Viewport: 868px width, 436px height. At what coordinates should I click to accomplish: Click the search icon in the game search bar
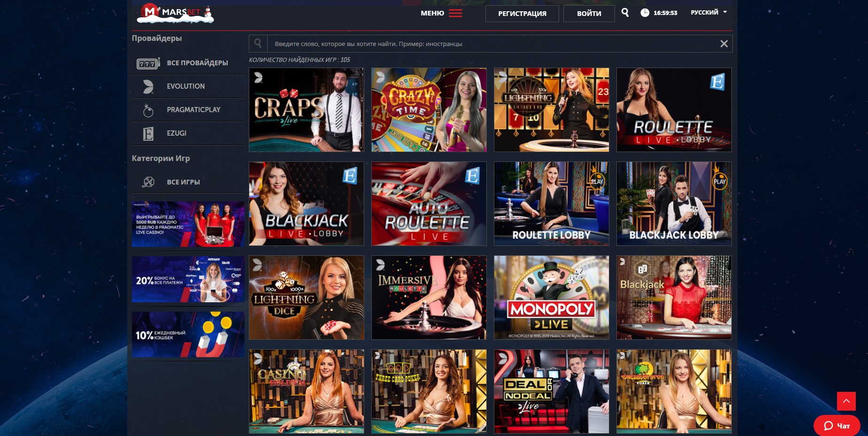258,44
